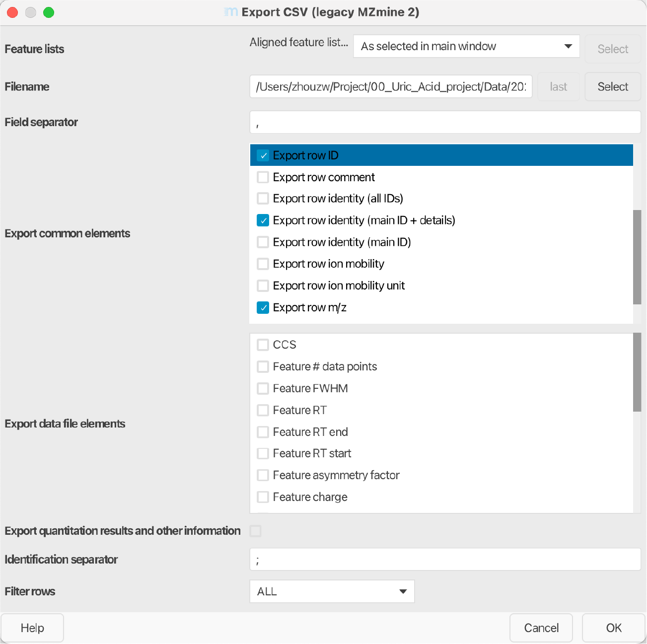Tick Export row identity (all IDs)

click(x=263, y=199)
